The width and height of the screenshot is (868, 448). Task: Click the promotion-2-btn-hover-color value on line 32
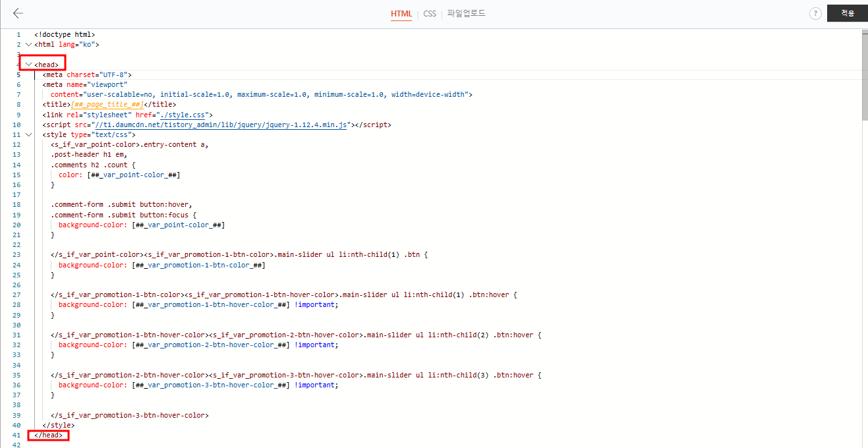[211, 345]
